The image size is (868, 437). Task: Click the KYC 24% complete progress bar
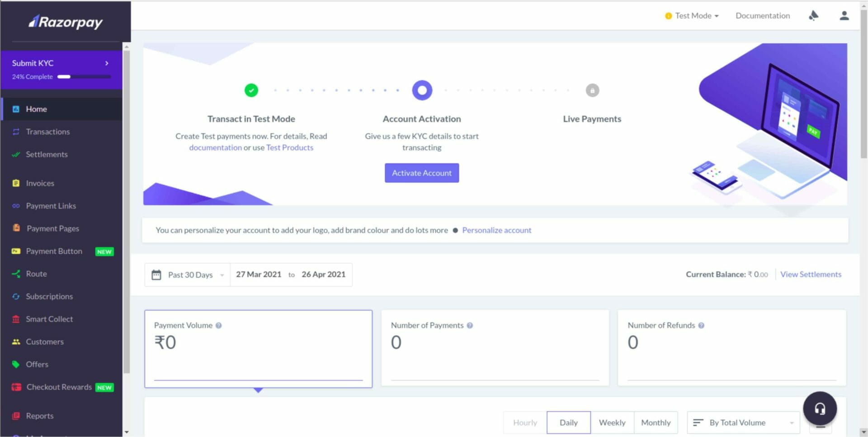click(84, 76)
